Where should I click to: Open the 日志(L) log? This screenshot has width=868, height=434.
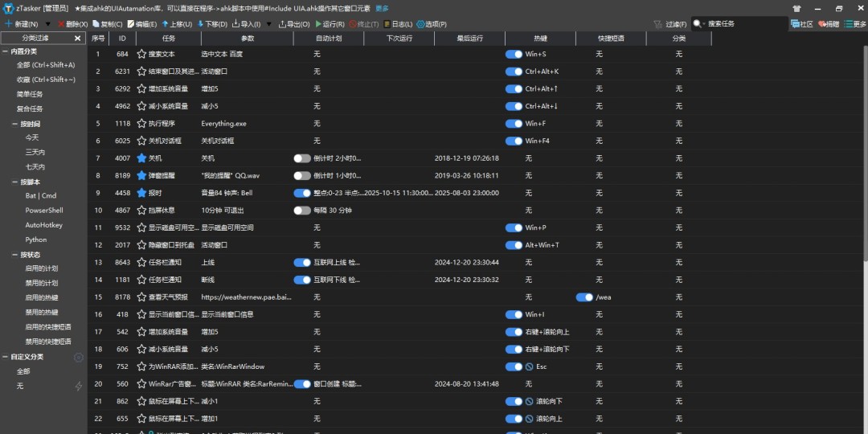398,24
